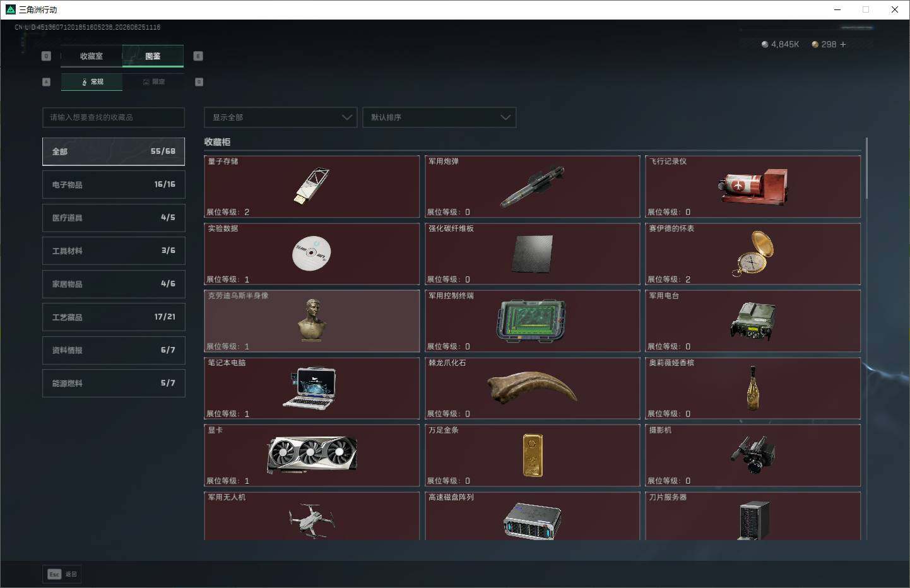Select the 量子存储 memory stick item

pyautogui.click(x=312, y=186)
